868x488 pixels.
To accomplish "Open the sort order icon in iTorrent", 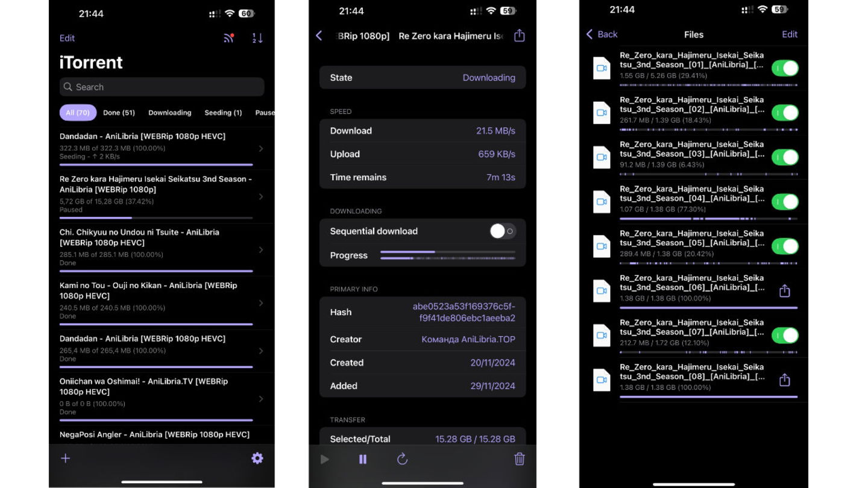I will click(257, 38).
